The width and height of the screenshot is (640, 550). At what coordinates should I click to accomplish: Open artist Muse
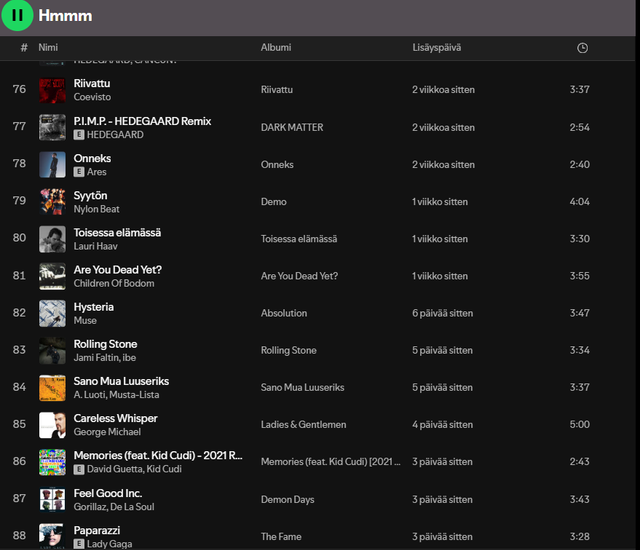[85, 320]
